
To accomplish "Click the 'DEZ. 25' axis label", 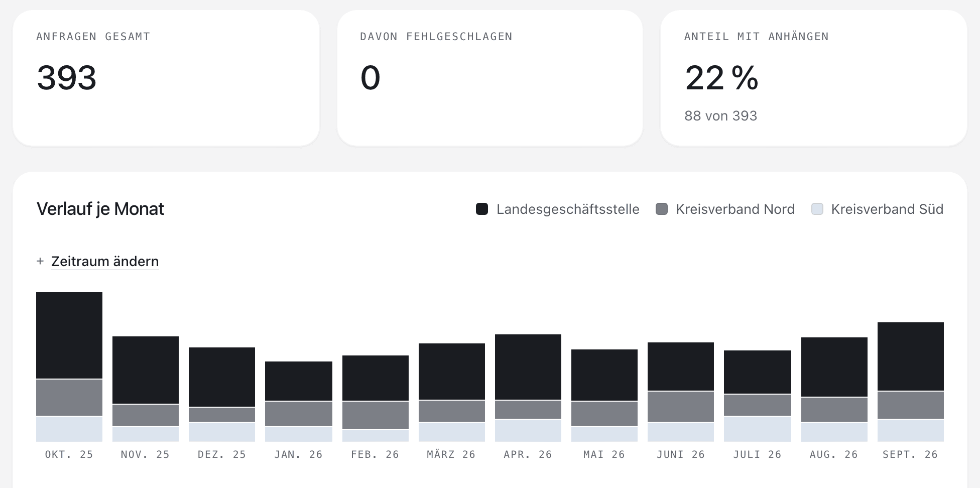I will (222, 454).
